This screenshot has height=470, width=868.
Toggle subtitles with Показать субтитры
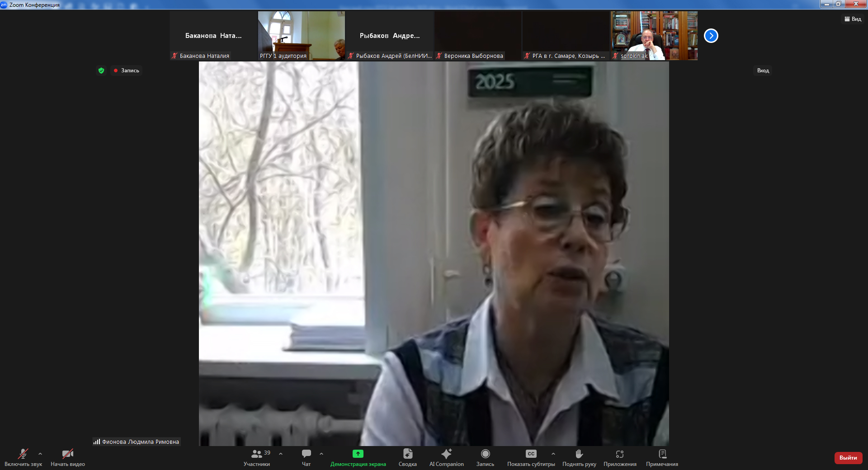click(531, 457)
